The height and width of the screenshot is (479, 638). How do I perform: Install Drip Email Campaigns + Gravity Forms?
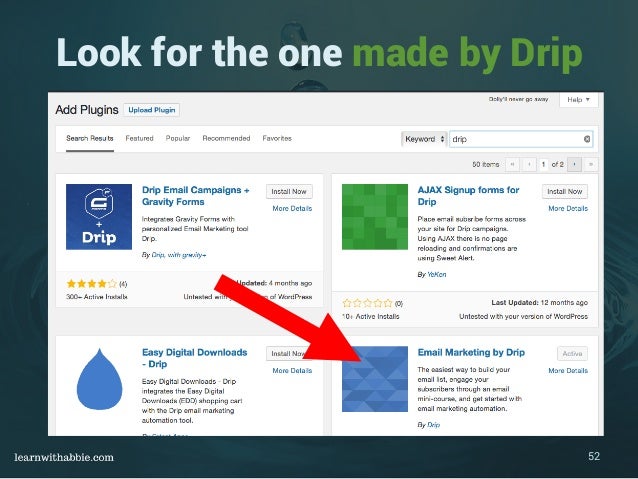click(289, 192)
